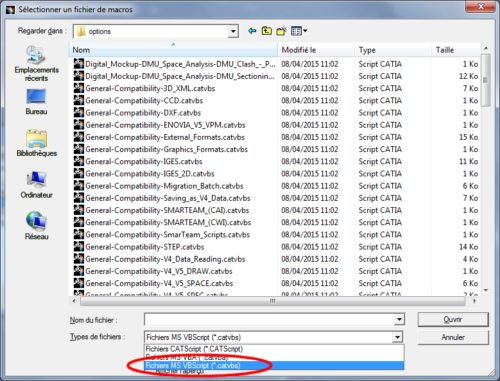Click the Annuler button
Image resolution: width=500 pixels, height=381 pixels.
click(x=453, y=337)
